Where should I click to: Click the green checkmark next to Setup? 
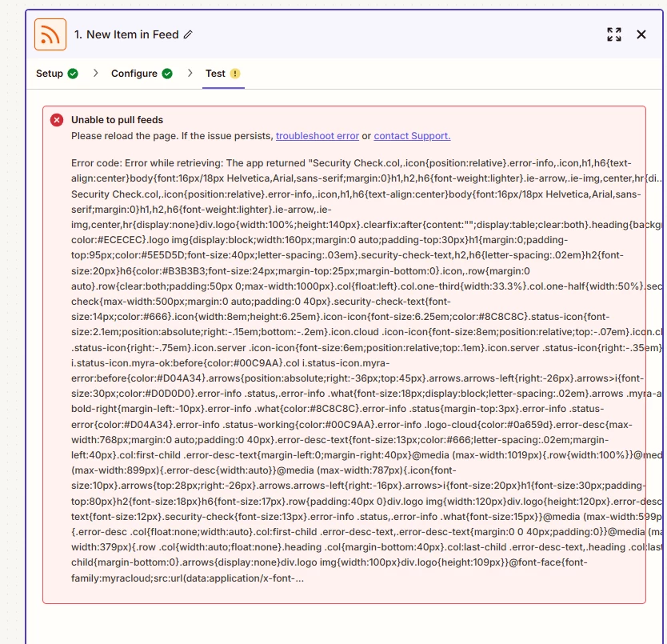pyautogui.click(x=73, y=74)
